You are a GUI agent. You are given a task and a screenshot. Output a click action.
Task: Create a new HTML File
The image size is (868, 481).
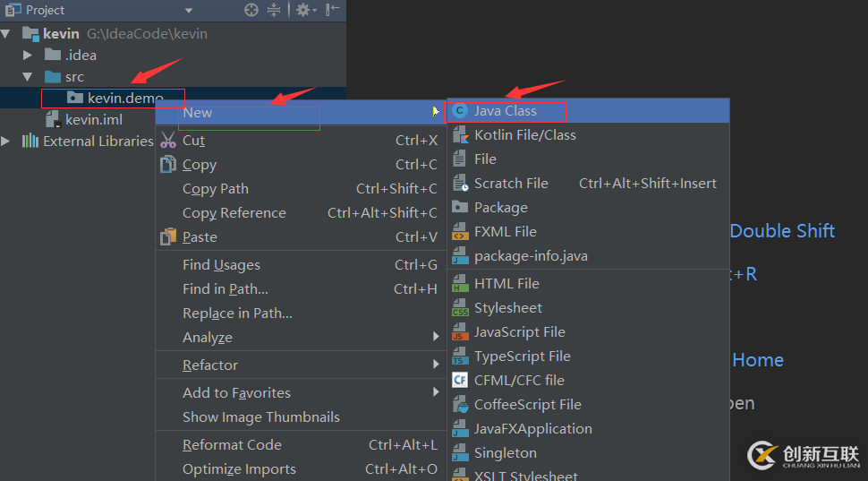tap(588, 284)
